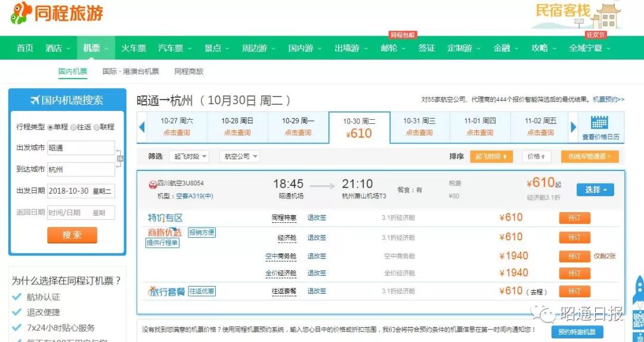This screenshot has width=644, height=342.
Task: Open the 民宿客栈 banner image
Action: (x=578, y=16)
